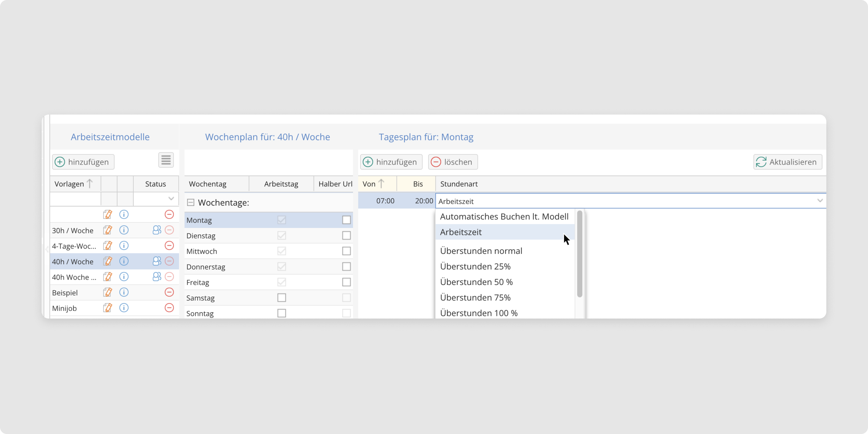This screenshot has height=434, width=868.
Task: Click the dropdown list scrollbar
Action: coord(580,254)
